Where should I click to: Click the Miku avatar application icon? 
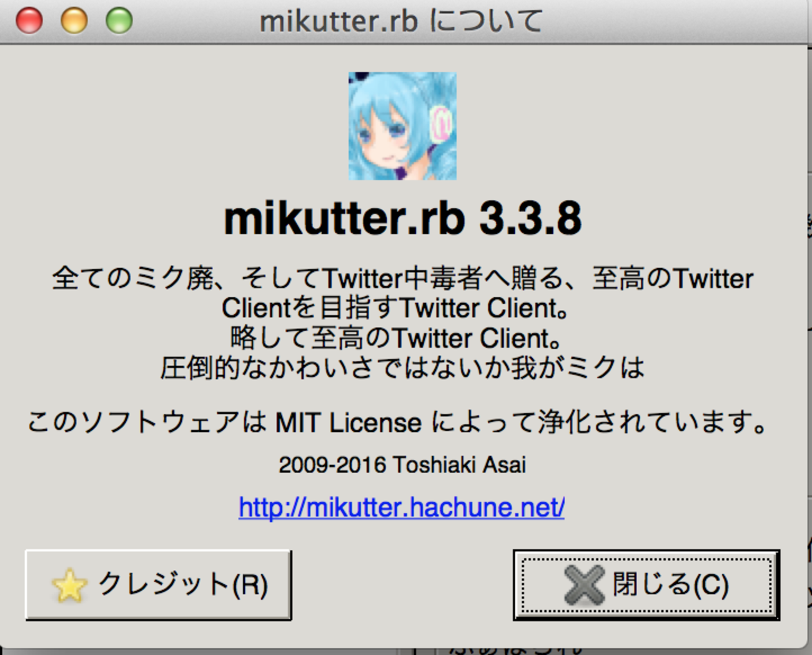(x=402, y=126)
